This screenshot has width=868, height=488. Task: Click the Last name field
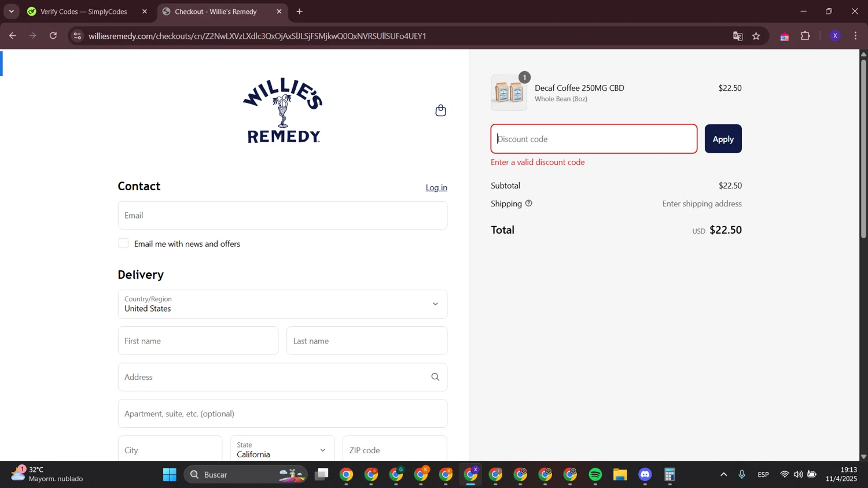click(367, 341)
